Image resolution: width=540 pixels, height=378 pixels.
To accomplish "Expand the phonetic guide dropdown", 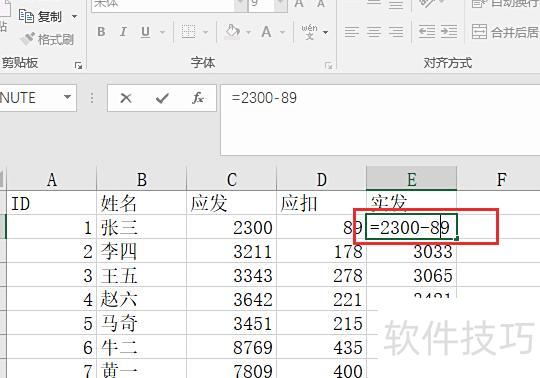I will click(x=325, y=32).
